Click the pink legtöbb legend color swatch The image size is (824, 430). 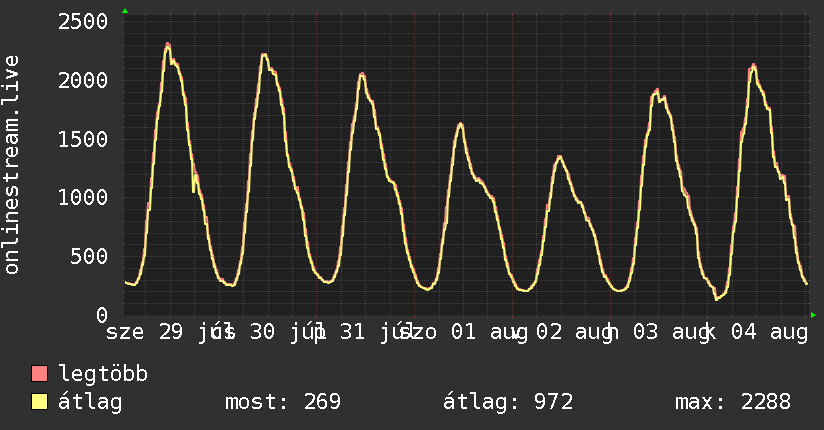click(40, 374)
